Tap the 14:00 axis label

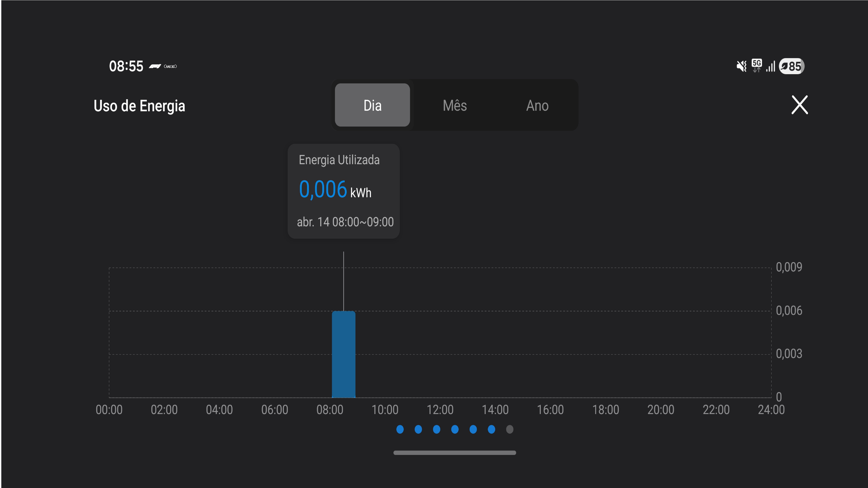[495, 410]
